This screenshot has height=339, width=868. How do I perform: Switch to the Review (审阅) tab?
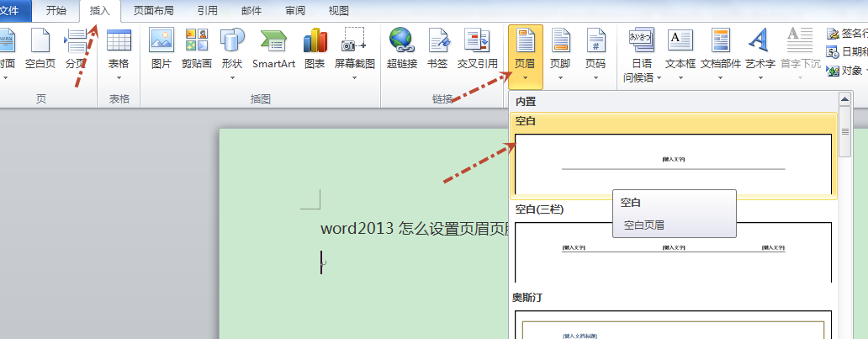(295, 11)
